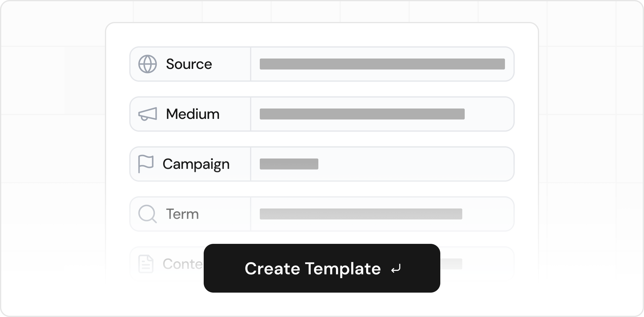Click empty space at the Medium input's right end
The image size is (644, 317).
[489, 114]
